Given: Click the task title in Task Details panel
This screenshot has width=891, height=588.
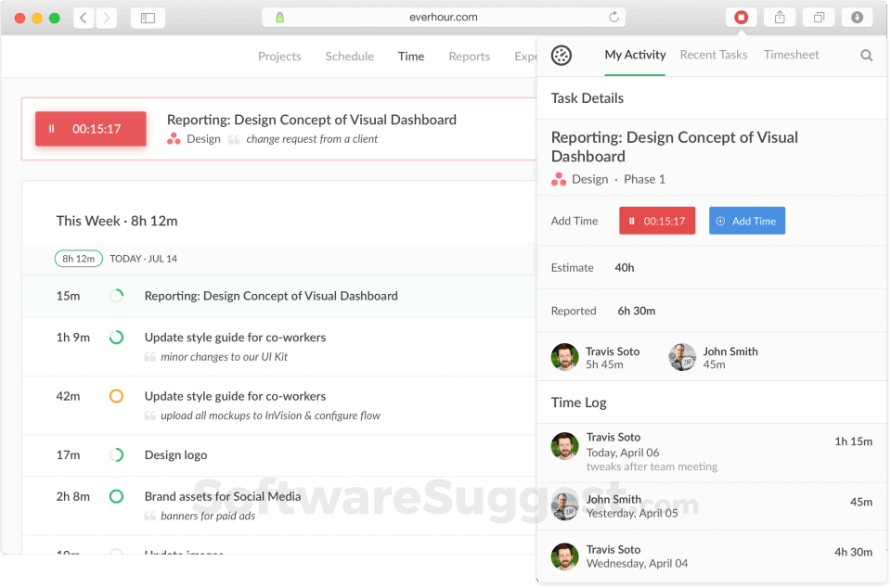Looking at the screenshot, I should tap(675, 147).
